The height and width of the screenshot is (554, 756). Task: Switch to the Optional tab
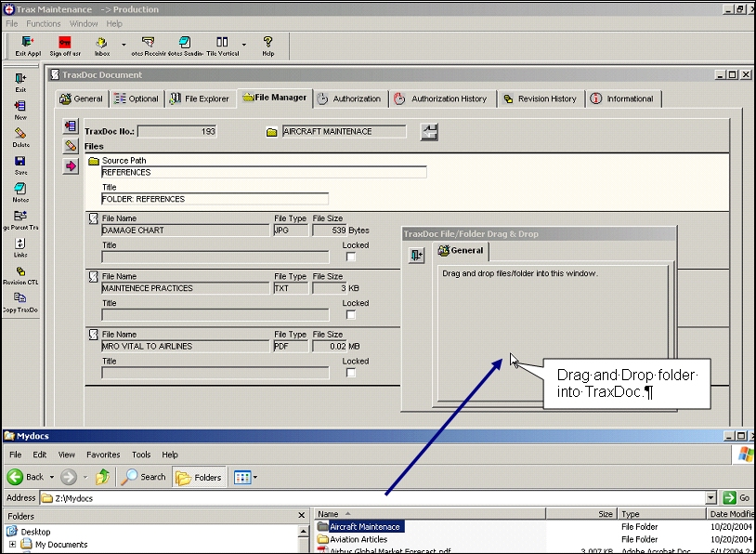pyautogui.click(x=137, y=99)
